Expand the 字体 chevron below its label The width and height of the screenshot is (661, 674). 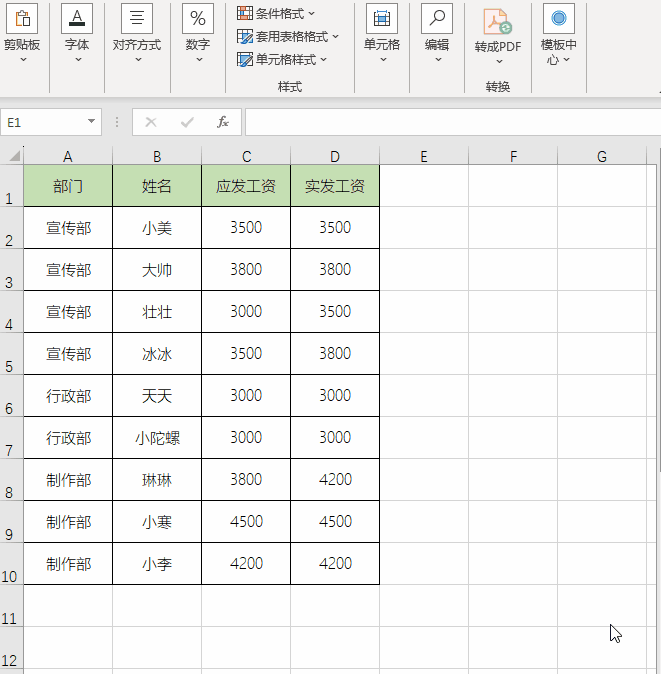point(78,60)
